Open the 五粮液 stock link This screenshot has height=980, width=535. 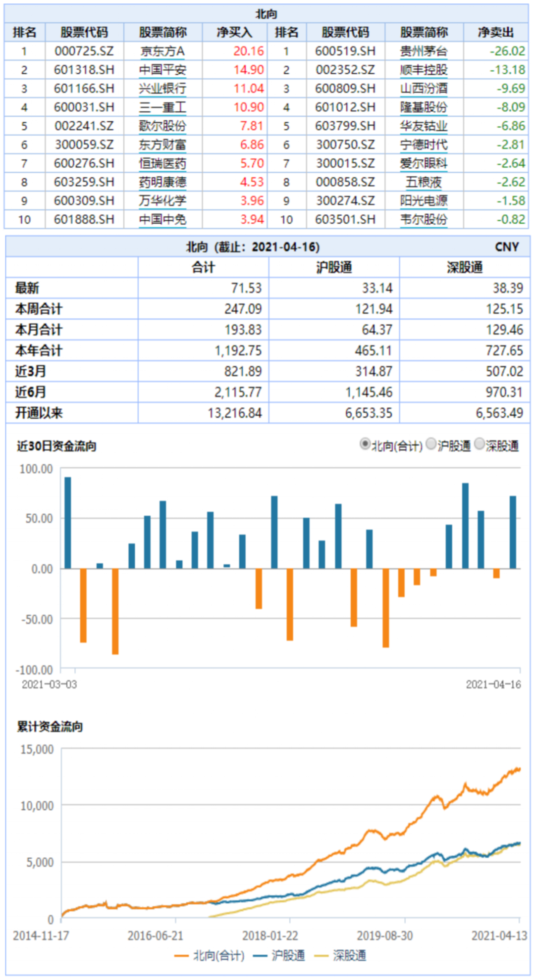coord(424,182)
